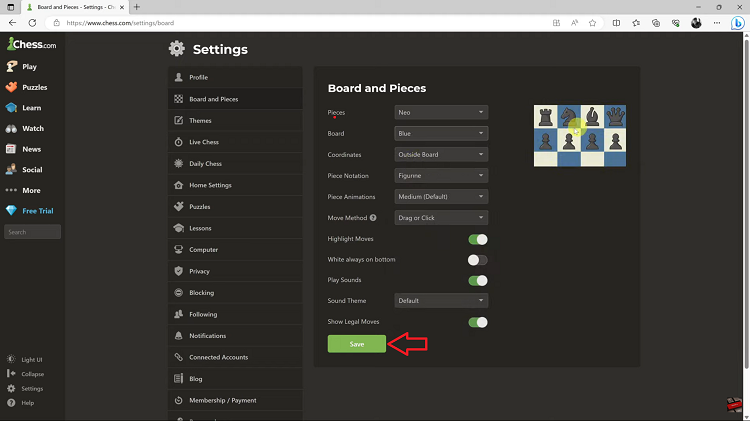This screenshot has width=750, height=421.
Task: Add this page to favorites star
Action: tap(592, 22)
